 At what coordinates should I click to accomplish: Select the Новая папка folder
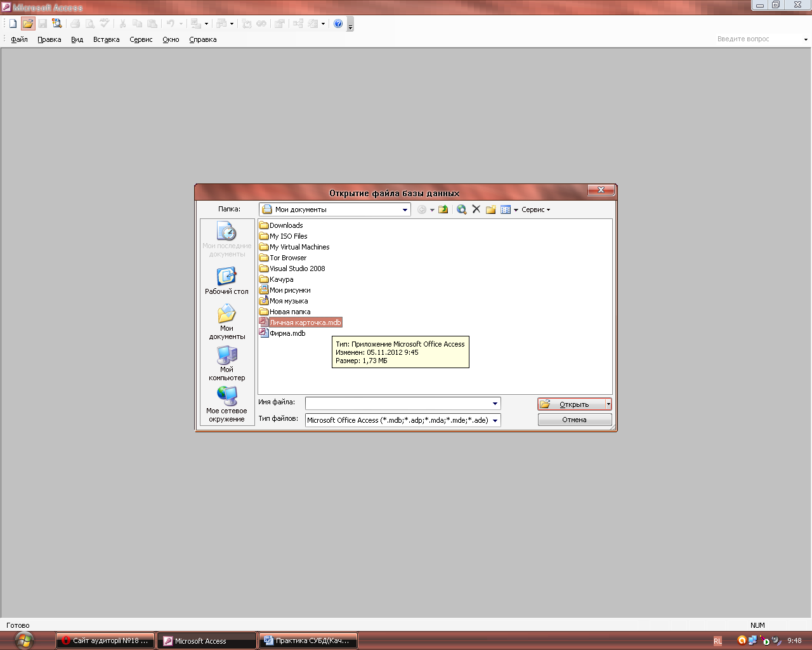click(x=285, y=312)
